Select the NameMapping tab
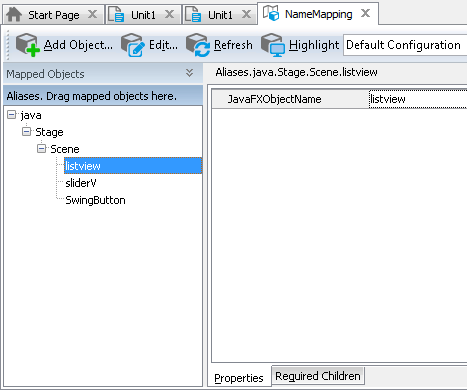 pos(318,14)
